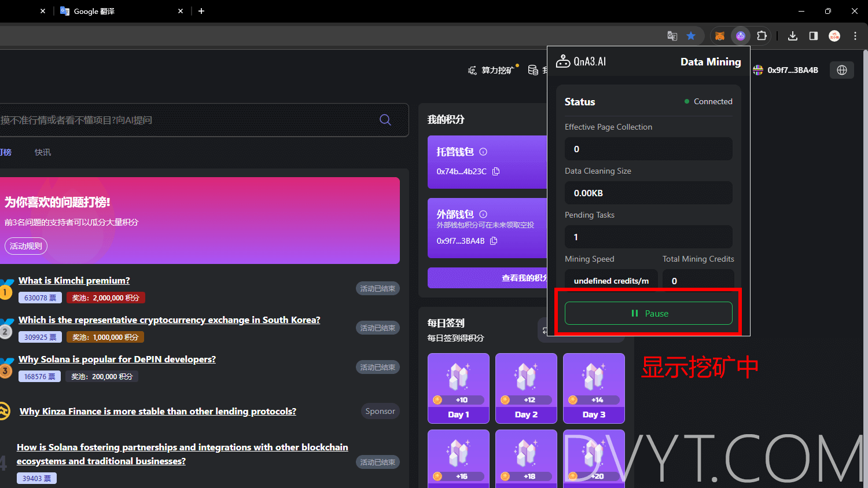Viewport: 868px width, 488px height.
Task: Open Chrome downloads icon
Action: tap(793, 36)
